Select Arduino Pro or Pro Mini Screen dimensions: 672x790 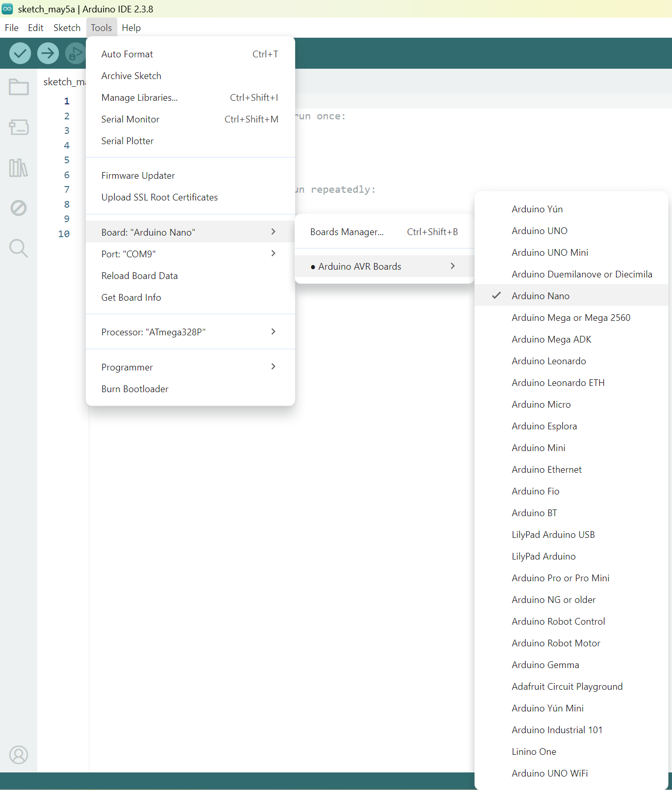[x=571, y=578]
